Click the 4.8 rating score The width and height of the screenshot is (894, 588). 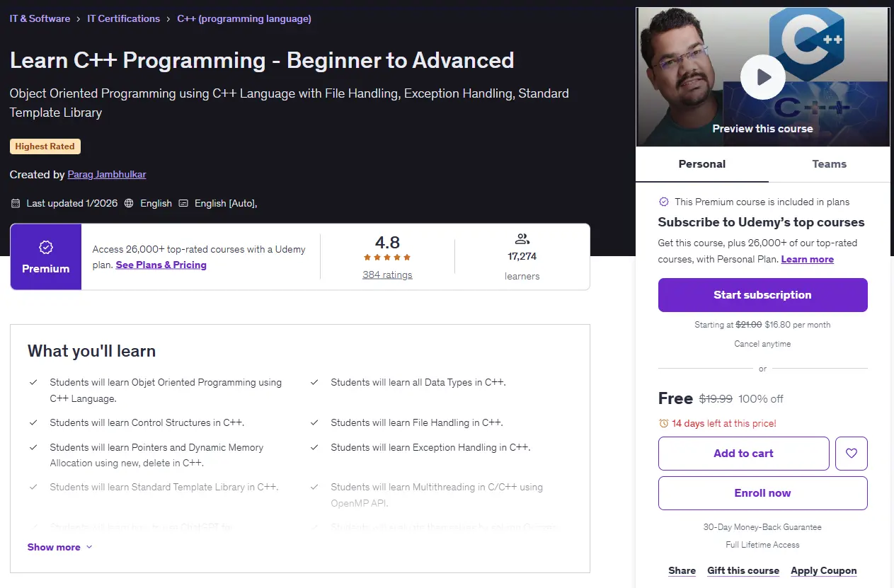[387, 242]
